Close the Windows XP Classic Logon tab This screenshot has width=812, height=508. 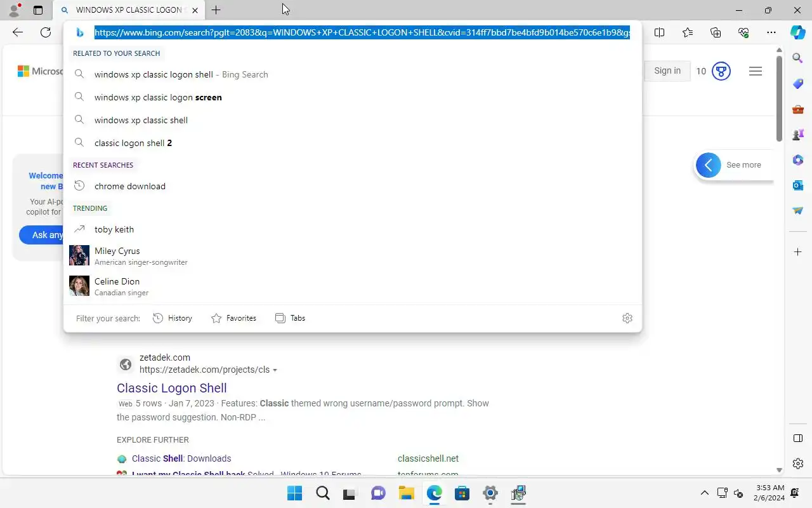(x=195, y=10)
